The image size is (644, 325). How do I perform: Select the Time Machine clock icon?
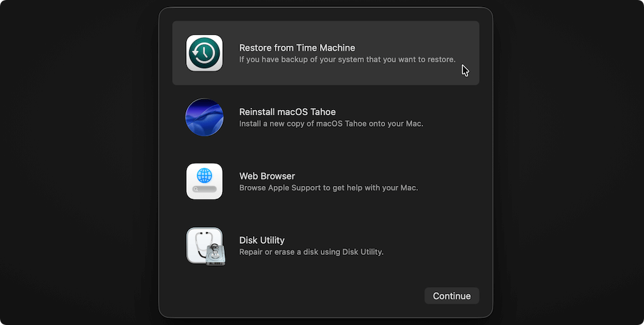[x=204, y=53]
